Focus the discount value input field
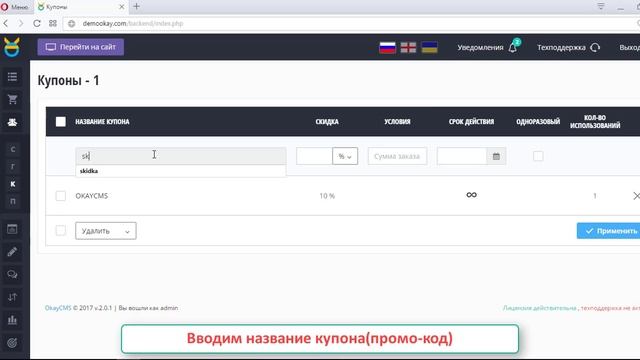The width and height of the screenshot is (640, 360). click(314, 156)
